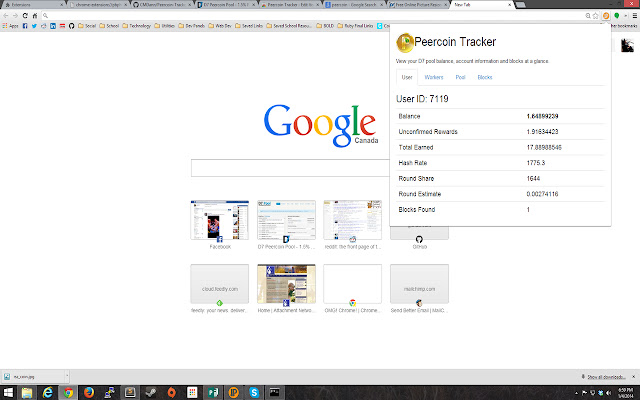
Task: Open the Chrome hamburger menu
Action: pos(635,16)
